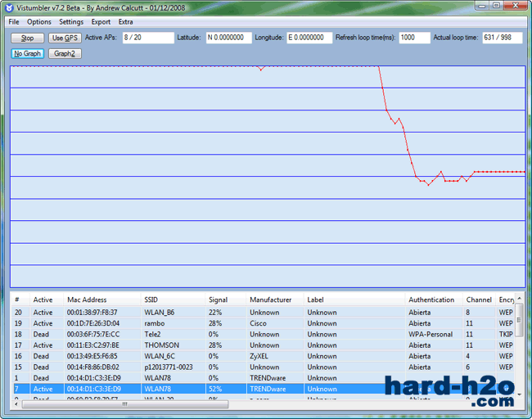Open the File menu
Image resolution: width=532 pixels, height=419 pixels.
tap(14, 21)
